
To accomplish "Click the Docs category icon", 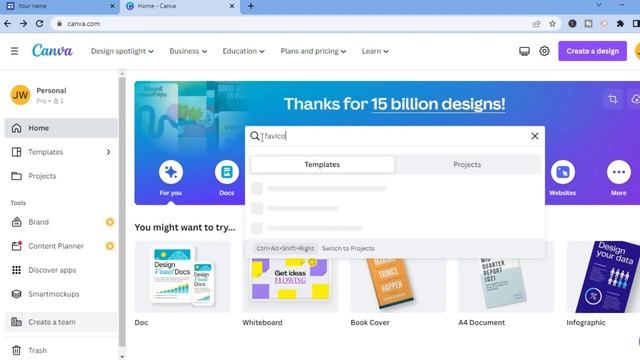I will [x=227, y=172].
